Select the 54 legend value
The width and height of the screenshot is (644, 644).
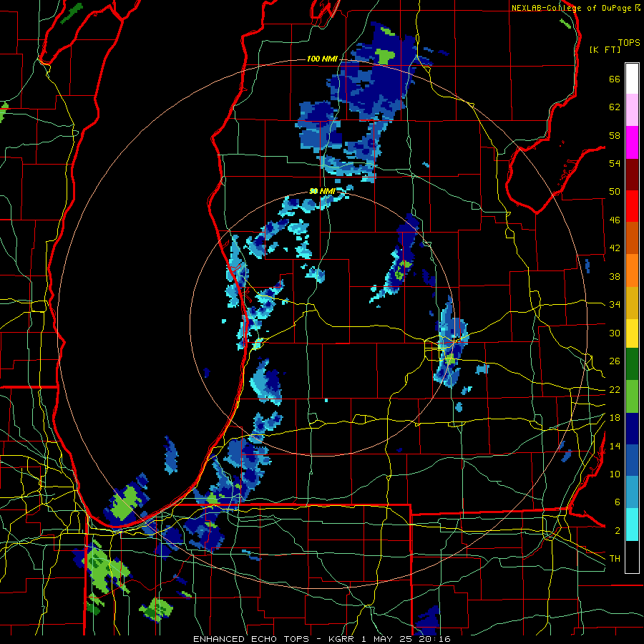pyautogui.click(x=615, y=163)
